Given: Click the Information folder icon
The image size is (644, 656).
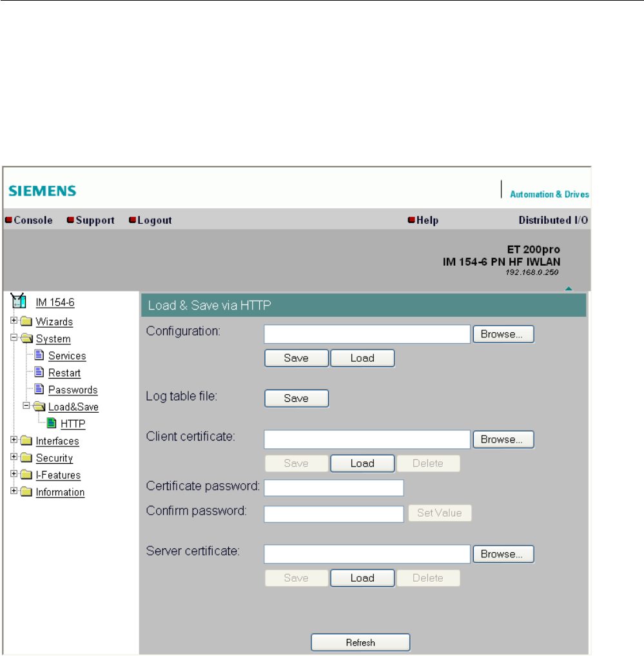Looking at the screenshot, I should [x=26, y=491].
